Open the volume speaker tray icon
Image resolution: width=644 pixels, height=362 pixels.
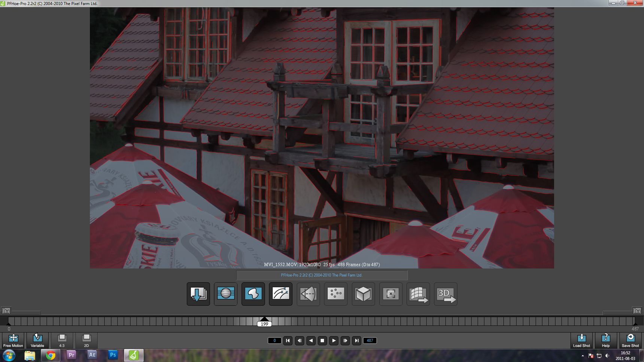coord(607,356)
